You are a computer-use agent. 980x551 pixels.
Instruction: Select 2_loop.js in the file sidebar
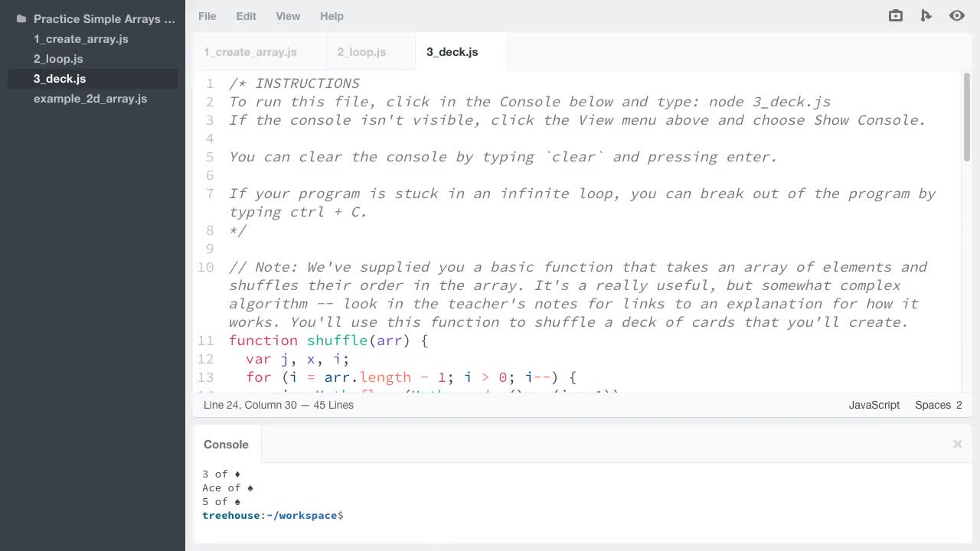coord(57,58)
